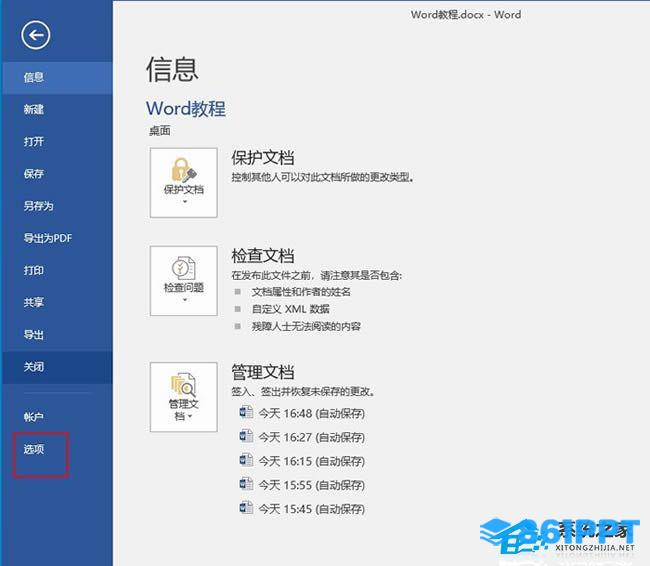Click the 管理文档 magnifier icon
Viewport: 650px width, 566px height.
point(184,385)
